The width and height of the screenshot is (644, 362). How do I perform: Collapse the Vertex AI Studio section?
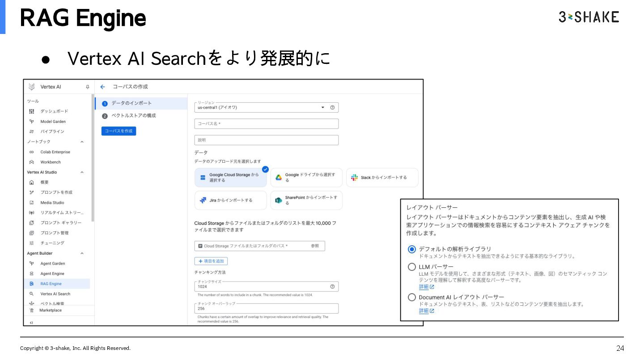coord(82,172)
